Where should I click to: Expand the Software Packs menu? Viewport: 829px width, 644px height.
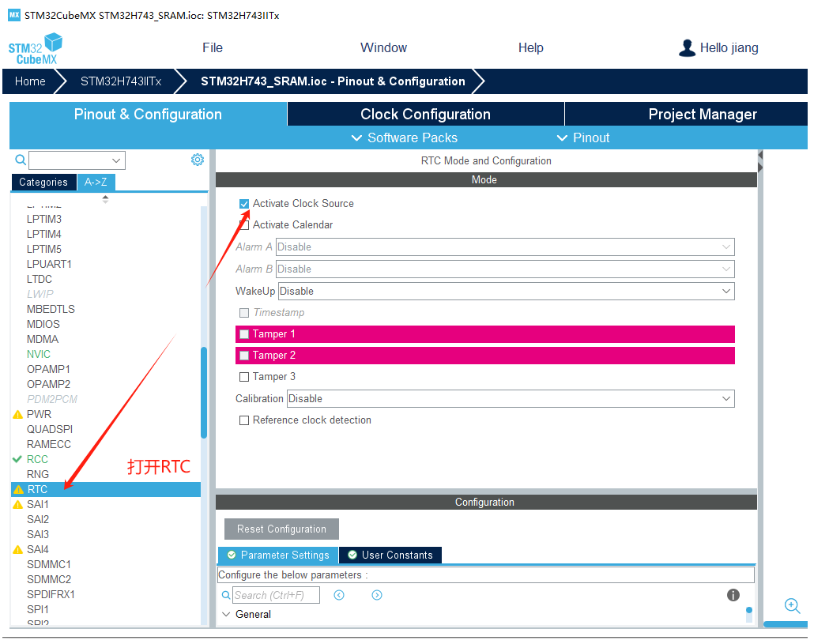(x=405, y=138)
